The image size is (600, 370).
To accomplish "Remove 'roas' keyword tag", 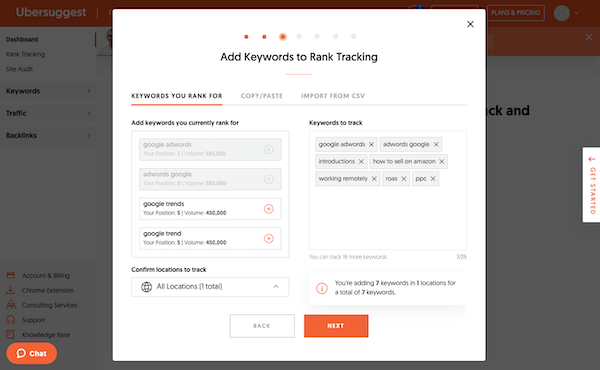I will (x=403, y=179).
